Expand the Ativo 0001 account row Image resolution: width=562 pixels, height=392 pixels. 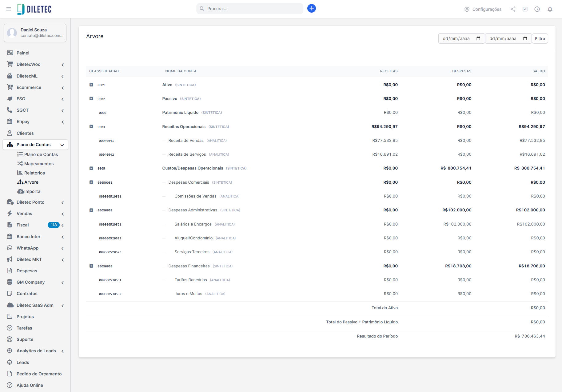click(x=91, y=85)
